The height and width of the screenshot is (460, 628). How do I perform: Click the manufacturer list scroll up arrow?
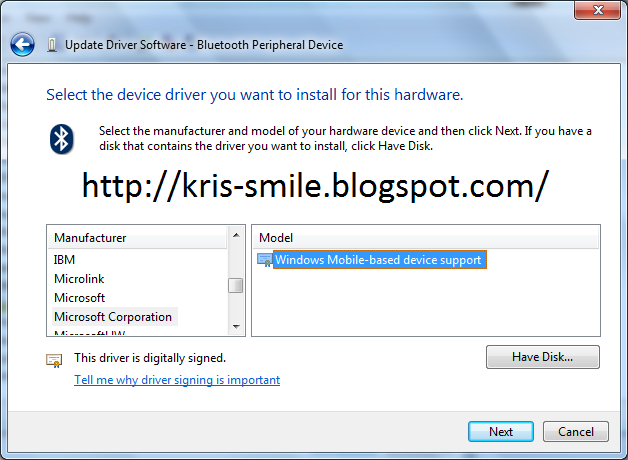coord(236,235)
